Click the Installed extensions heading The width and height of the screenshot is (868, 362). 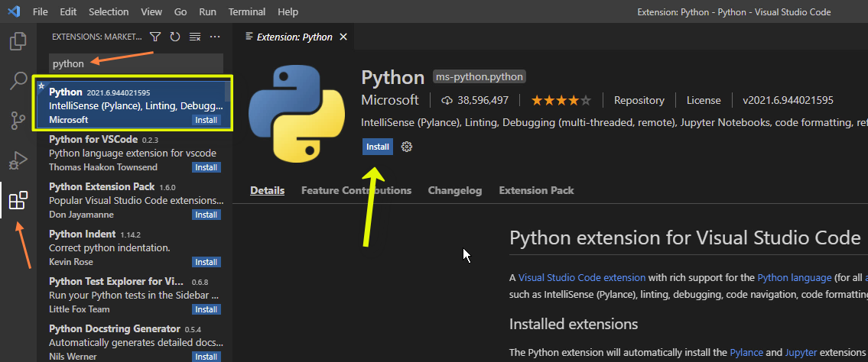coord(574,323)
